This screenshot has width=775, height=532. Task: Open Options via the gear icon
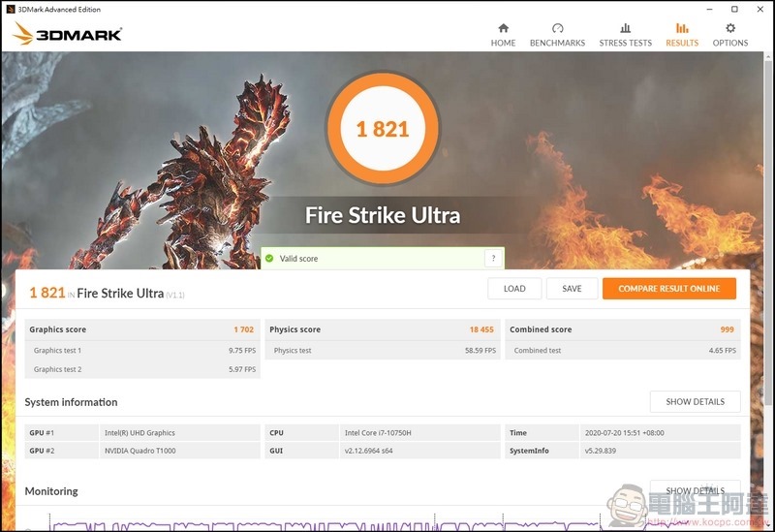(730, 28)
